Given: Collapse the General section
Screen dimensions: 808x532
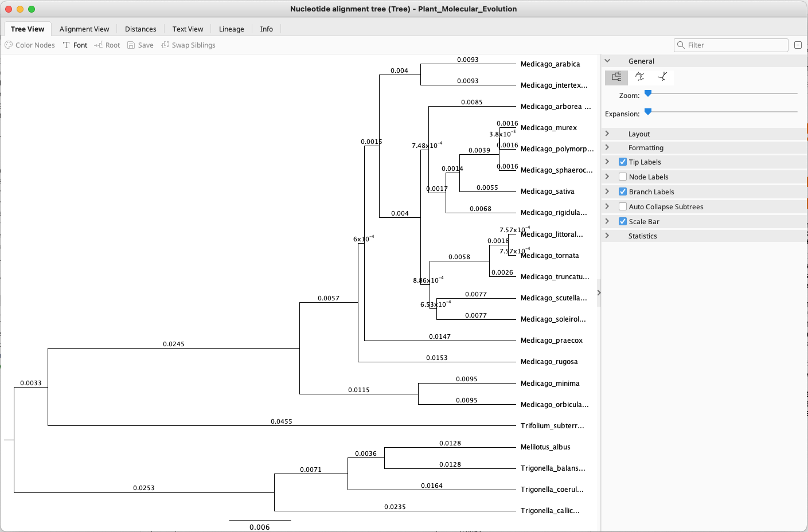Looking at the screenshot, I should tap(607, 61).
